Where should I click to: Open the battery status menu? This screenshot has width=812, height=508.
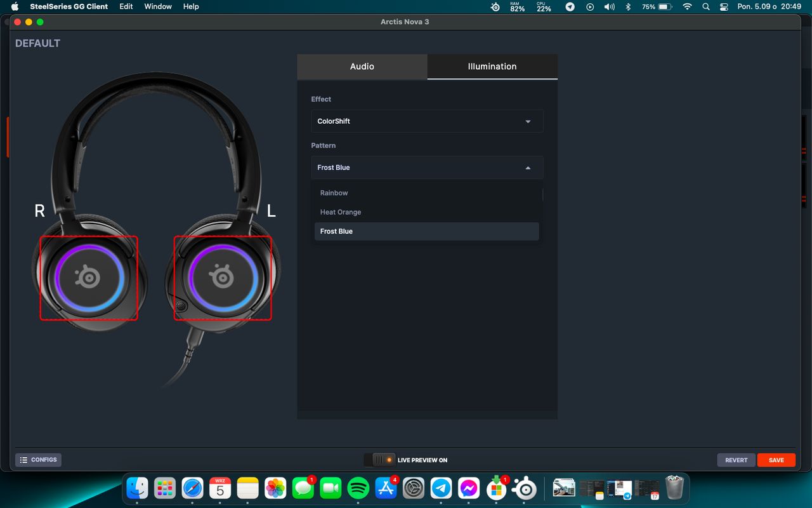coord(657,6)
